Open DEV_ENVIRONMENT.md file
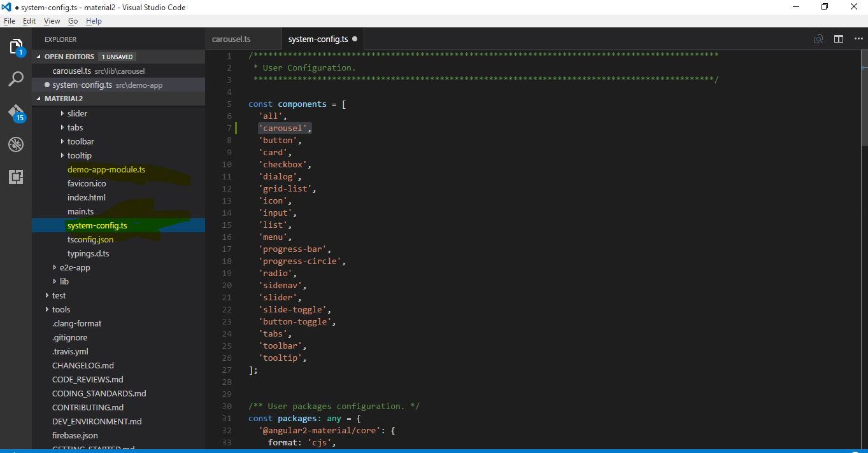The height and width of the screenshot is (453, 868). tap(97, 421)
